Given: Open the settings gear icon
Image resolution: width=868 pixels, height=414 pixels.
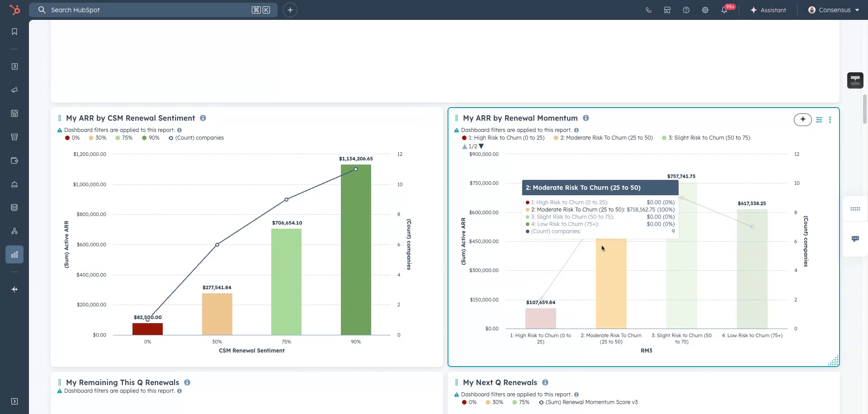Looking at the screenshot, I should (705, 10).
